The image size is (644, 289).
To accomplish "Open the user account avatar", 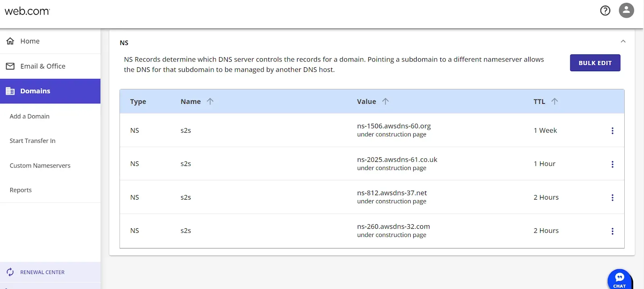I will point(626,10).
